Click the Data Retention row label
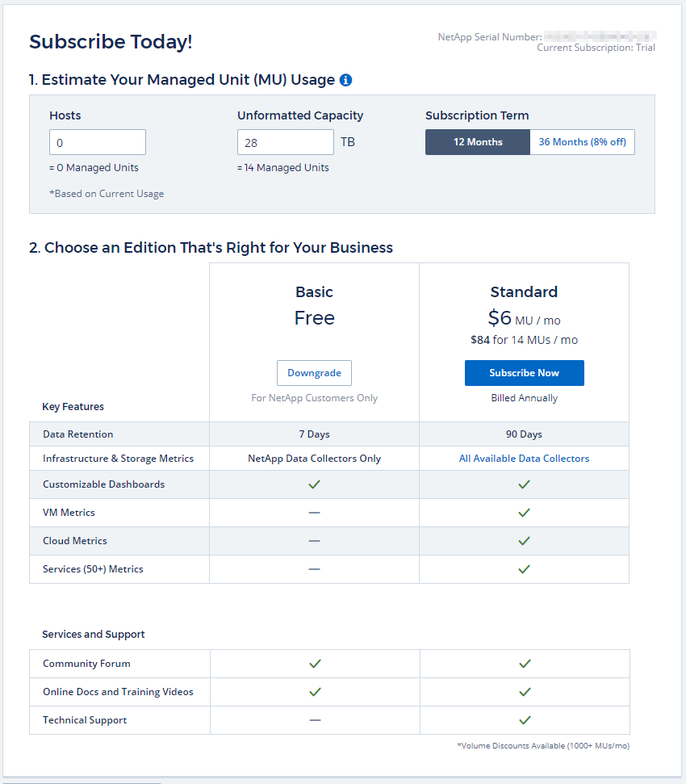 [x=78, y=434]
